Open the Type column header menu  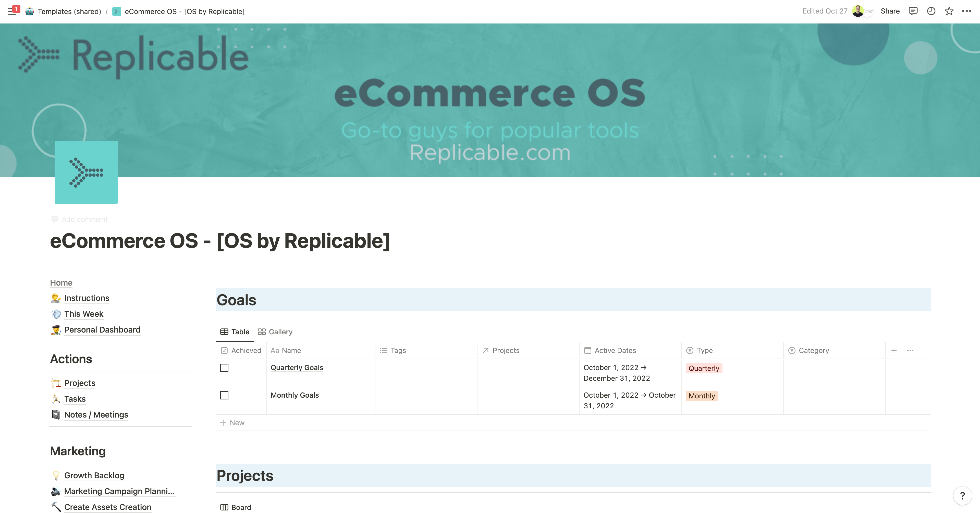click(x=732, y=350)
